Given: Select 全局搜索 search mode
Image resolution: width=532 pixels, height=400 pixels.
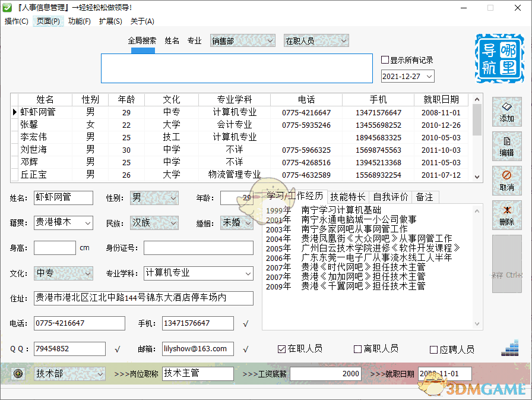Looking at the screenshot, I should click(x=142, y=40).
